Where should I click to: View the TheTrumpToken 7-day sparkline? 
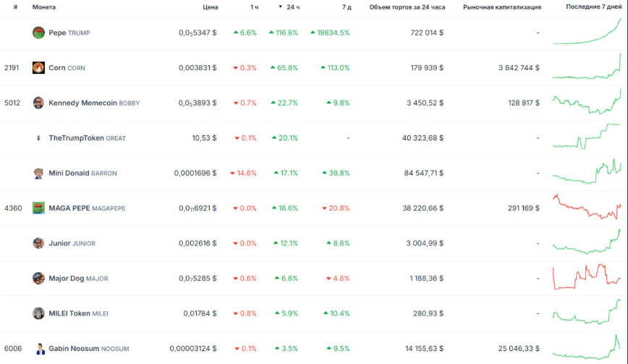pos(587,136)
